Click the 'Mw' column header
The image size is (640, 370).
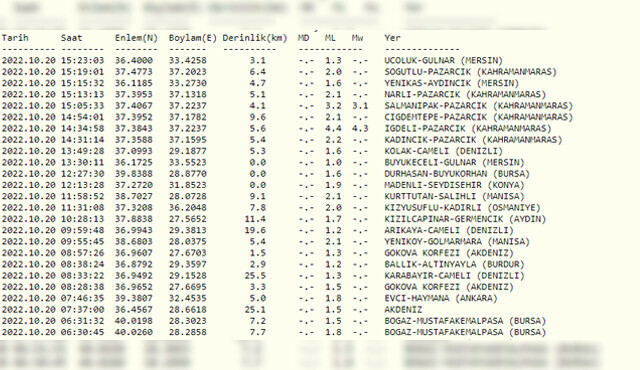(357, 38)
